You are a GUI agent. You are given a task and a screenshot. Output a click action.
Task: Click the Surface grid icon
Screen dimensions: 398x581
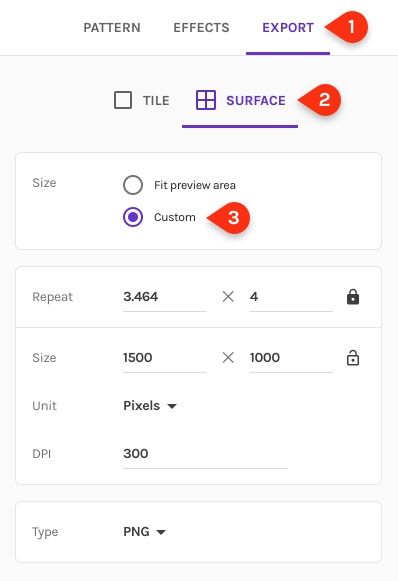tap(206, 100)
